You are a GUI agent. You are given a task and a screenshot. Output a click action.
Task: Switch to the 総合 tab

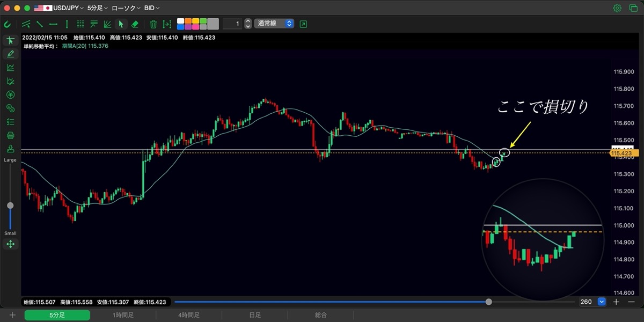coord(321,315)
